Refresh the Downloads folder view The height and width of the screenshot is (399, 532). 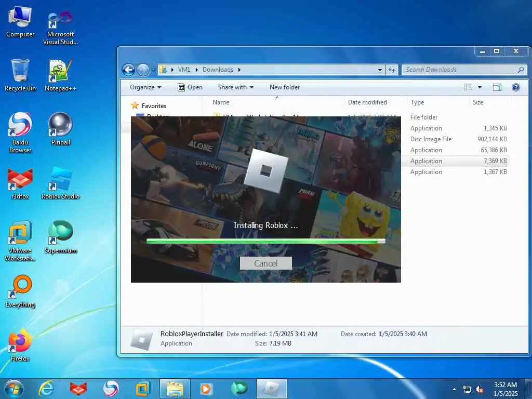(x=392, y=70)
